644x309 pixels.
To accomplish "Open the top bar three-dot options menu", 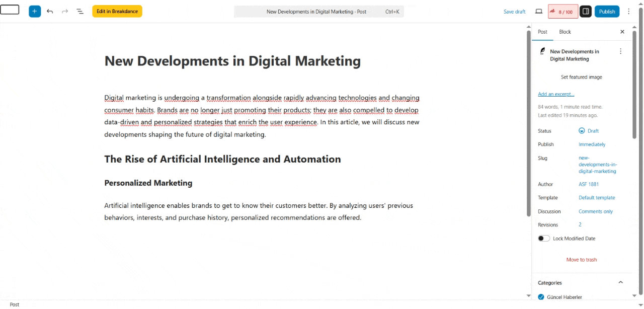I will click(628, 11).
